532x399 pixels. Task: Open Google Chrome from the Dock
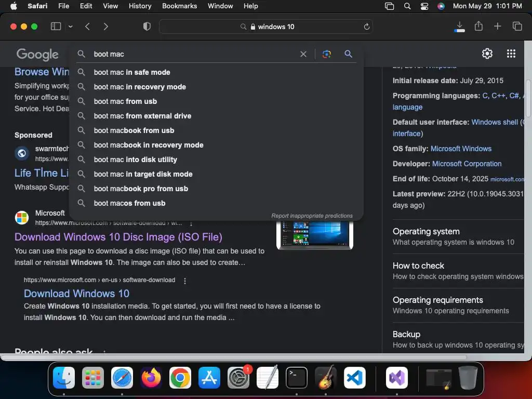point(180,378)
